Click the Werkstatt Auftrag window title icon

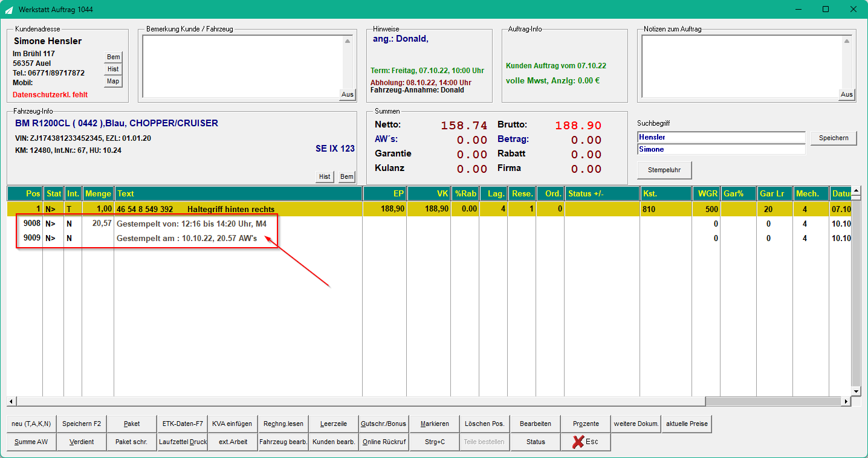coord(9,10)
